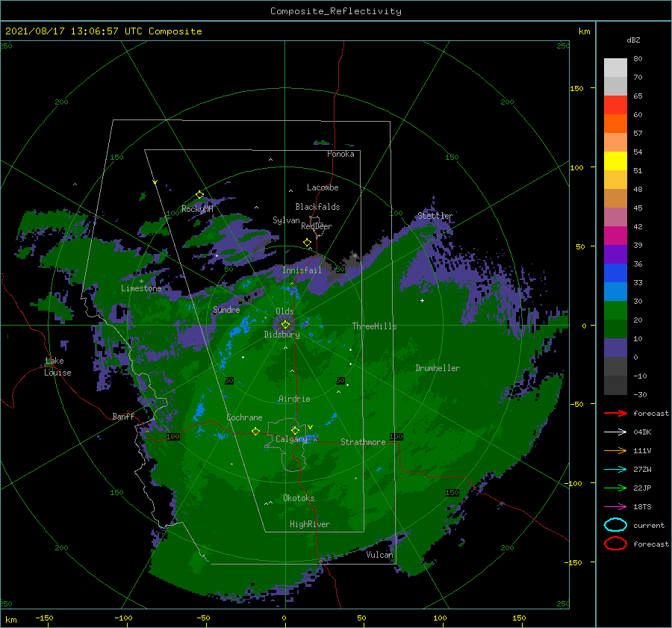Select yellow diamond marker near RockyMH
Viewport: 672px width, 628px height.
[199, 195]
